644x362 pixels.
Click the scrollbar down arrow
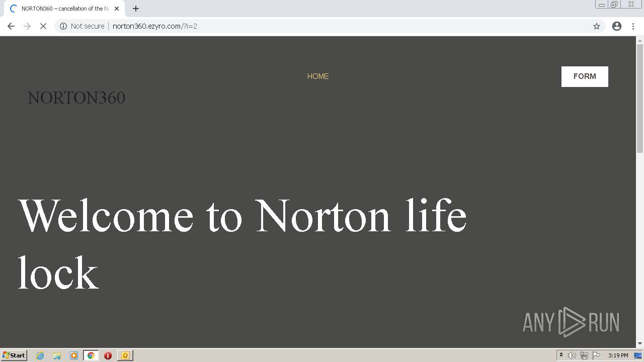pyautogui.click(x=640, y=344)
